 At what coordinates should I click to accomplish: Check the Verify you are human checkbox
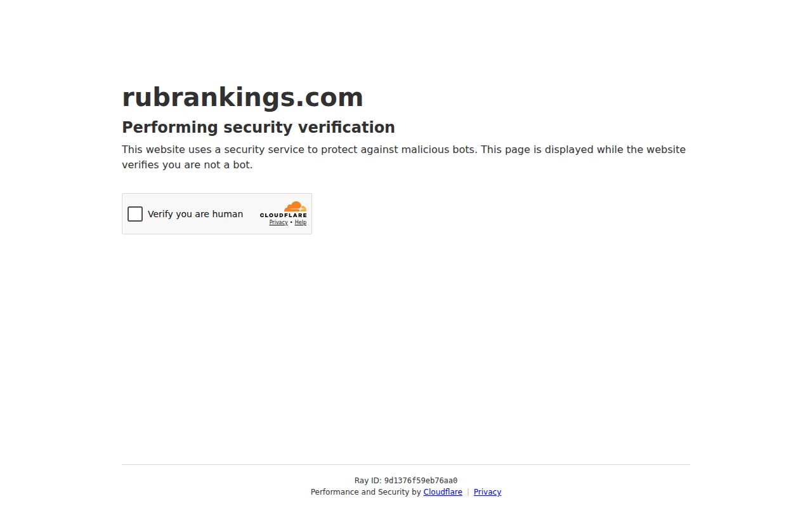[x=135, y=214]
